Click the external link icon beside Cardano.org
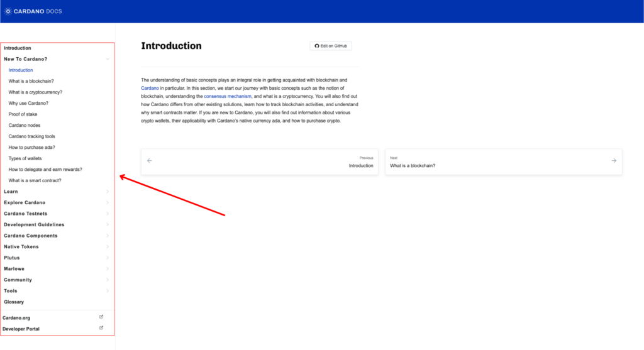 click(x=101, y=317)
